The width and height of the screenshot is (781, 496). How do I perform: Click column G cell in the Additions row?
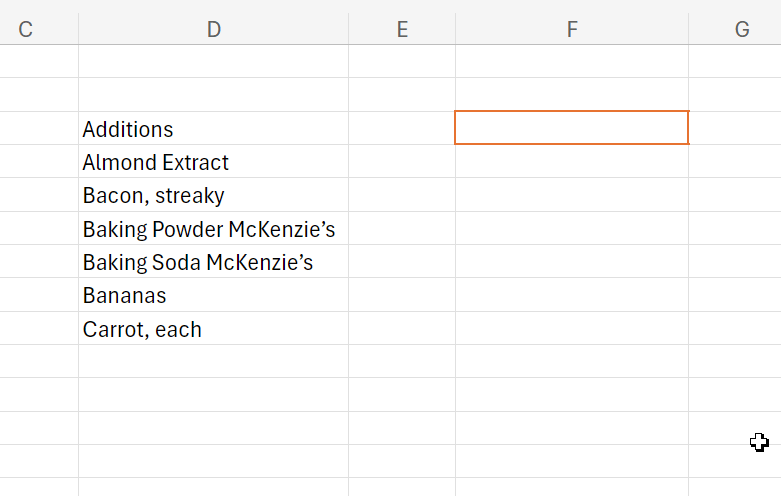(735, 129)
